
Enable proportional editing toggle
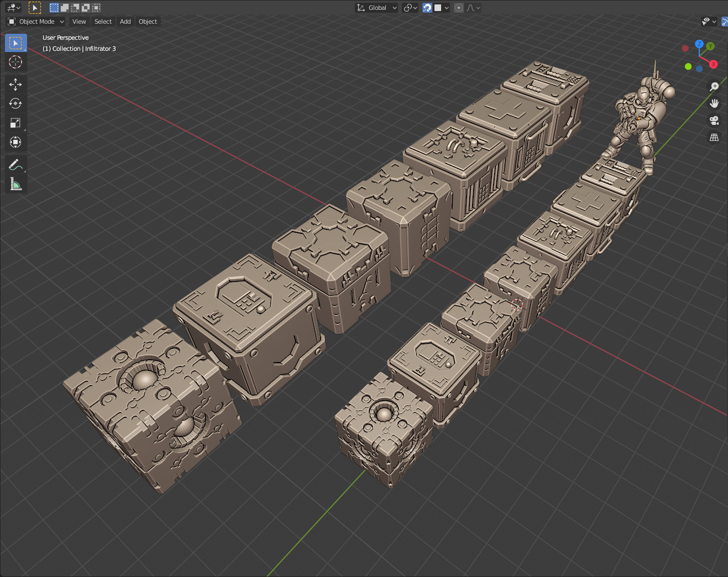(x=459, y=8)
